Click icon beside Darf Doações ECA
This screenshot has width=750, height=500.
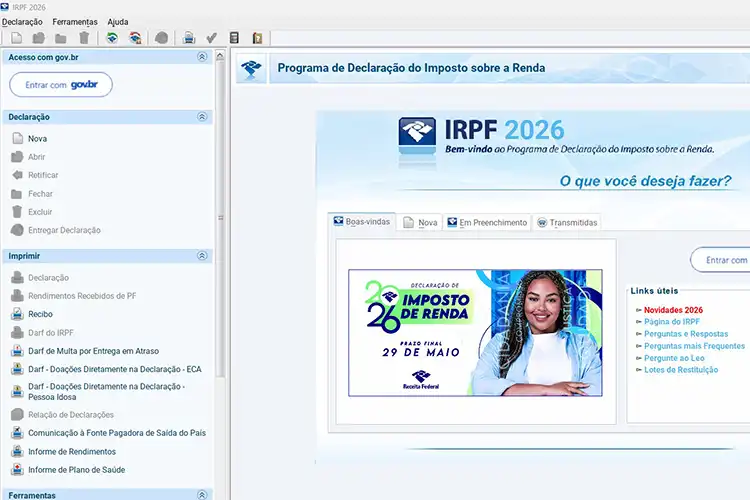pos(17,369)
